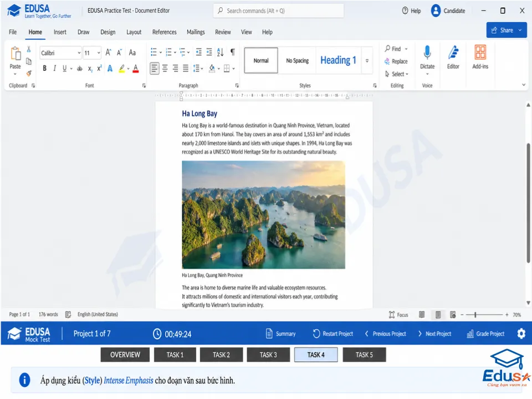Expand the Styles gallery more arrow
This screenshot has width=532, height=399.
pos(367,61)
